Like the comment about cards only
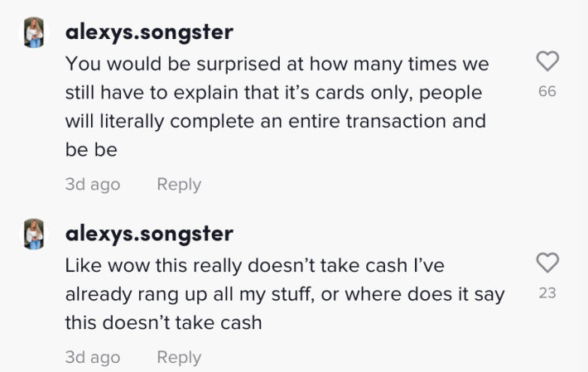The width and height of the screenshot is (588, 372). coord(547,61)
